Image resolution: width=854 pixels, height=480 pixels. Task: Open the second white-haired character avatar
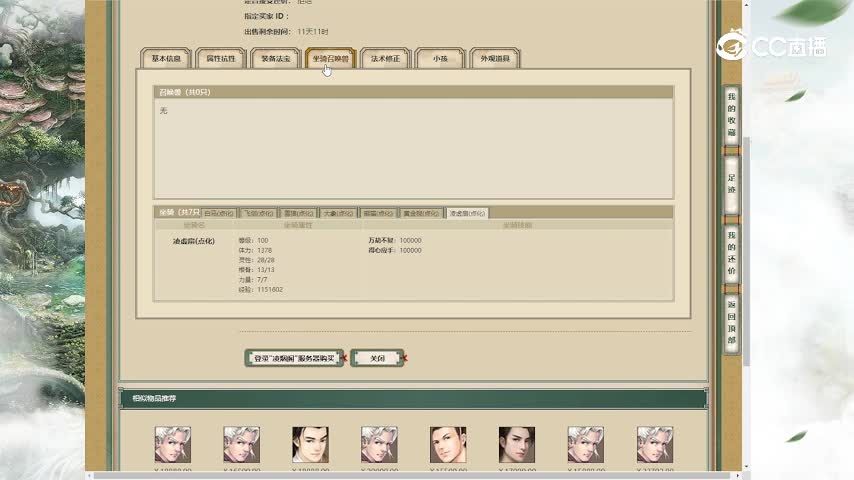click(x=241, y=444)
